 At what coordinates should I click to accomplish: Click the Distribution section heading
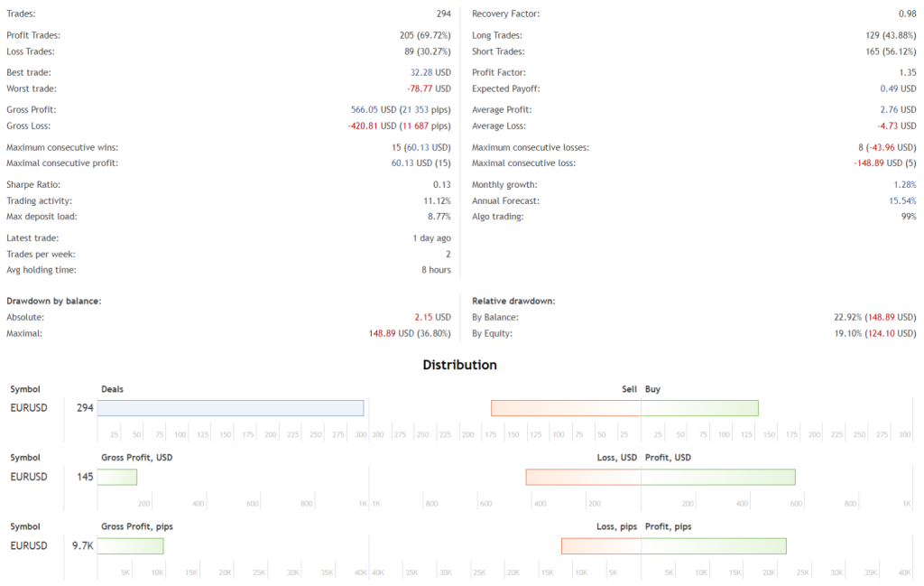[x=460, y=365]
